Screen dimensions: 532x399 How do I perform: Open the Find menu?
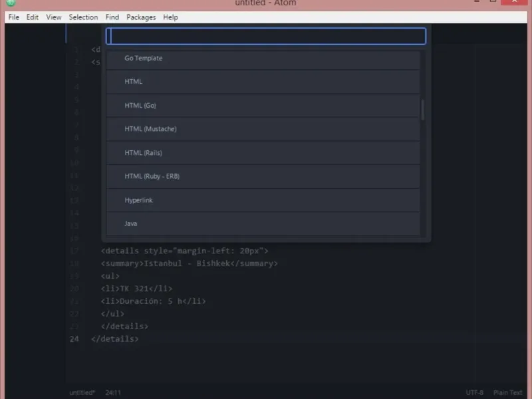point(112,17)
